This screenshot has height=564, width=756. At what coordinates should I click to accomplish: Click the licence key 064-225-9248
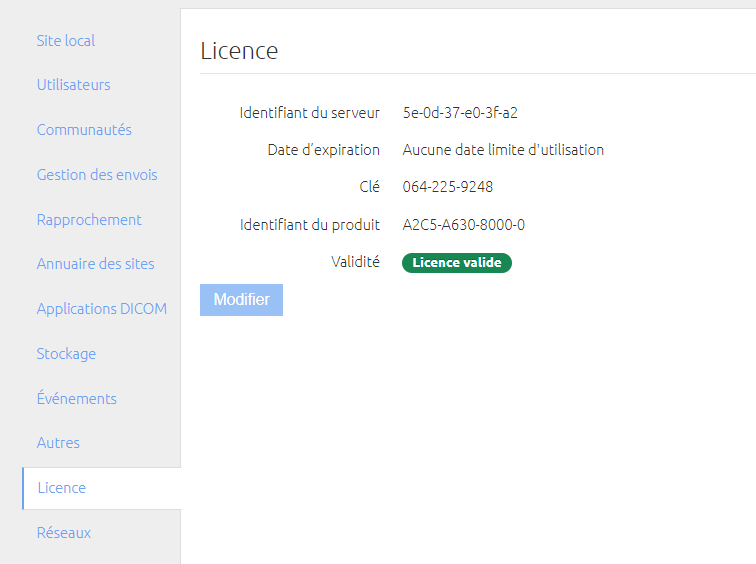point(447,187)
